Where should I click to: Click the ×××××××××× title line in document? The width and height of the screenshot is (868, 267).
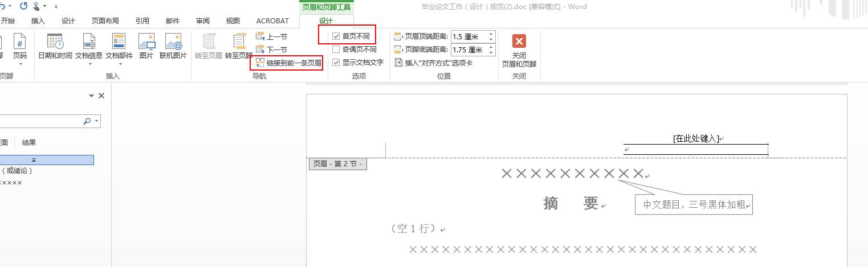point(572,174)
